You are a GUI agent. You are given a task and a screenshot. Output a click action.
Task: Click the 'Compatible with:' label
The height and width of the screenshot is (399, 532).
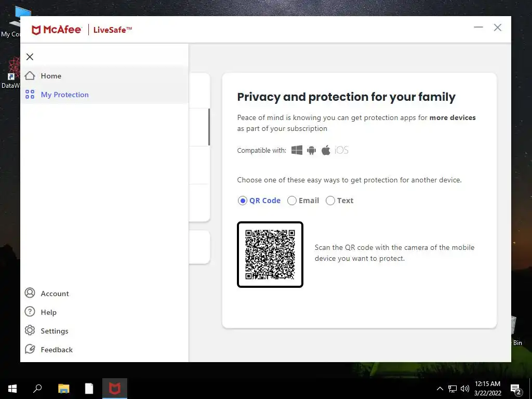click(x=262, y=150)
